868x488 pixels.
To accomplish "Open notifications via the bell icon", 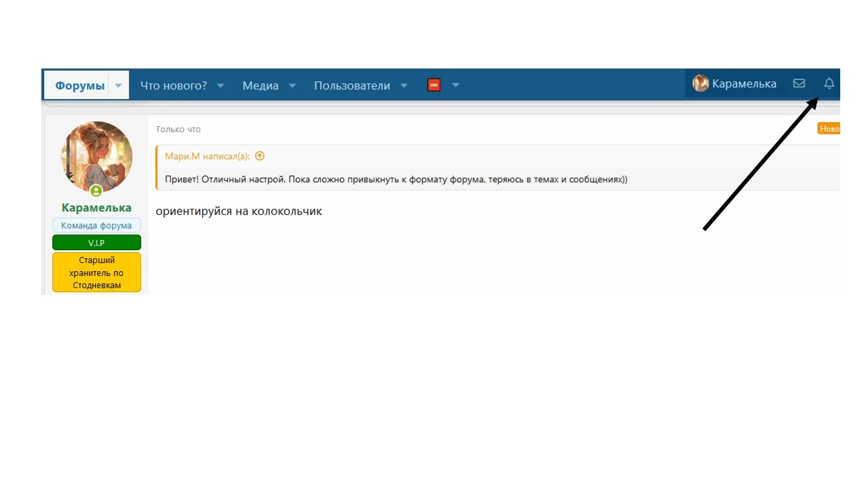I will coord(829,83).
